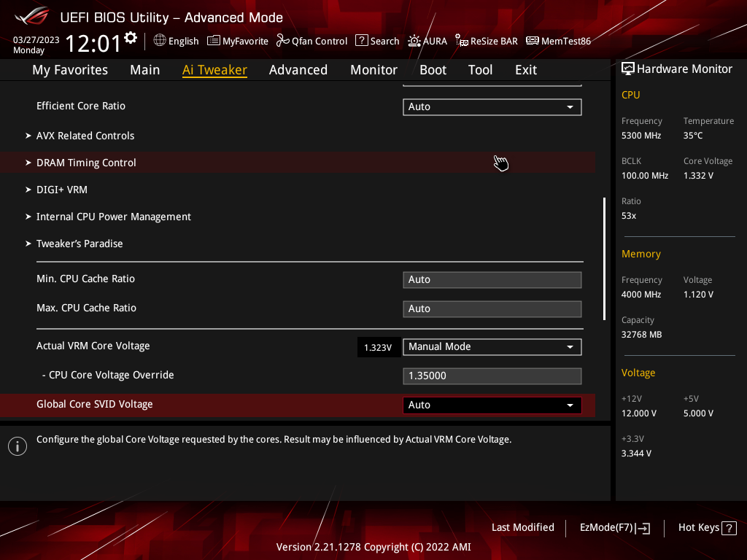Open Hot Keys help
747x560 pixels.
(707, 528)
